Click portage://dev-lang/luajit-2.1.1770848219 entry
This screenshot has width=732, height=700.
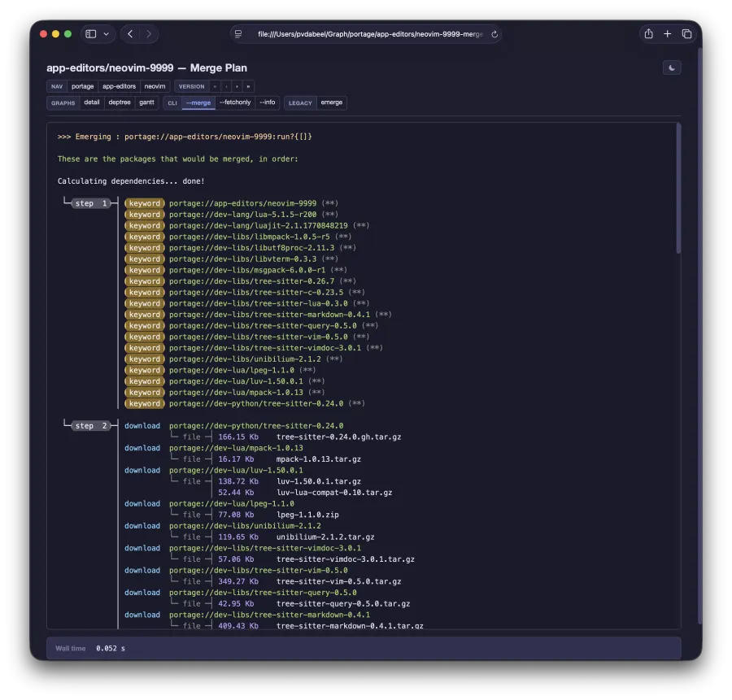[x=258, y=226]
